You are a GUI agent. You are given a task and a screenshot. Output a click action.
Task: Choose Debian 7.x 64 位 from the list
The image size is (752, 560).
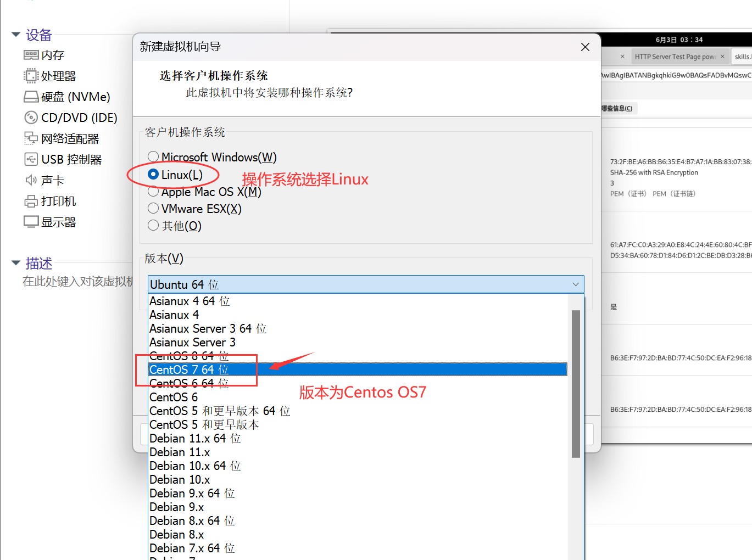[358, 548]
